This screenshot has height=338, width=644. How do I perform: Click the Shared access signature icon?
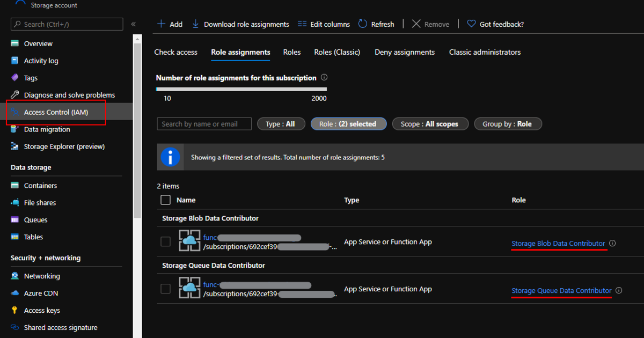pyautogui.click(x=15, y=328)
